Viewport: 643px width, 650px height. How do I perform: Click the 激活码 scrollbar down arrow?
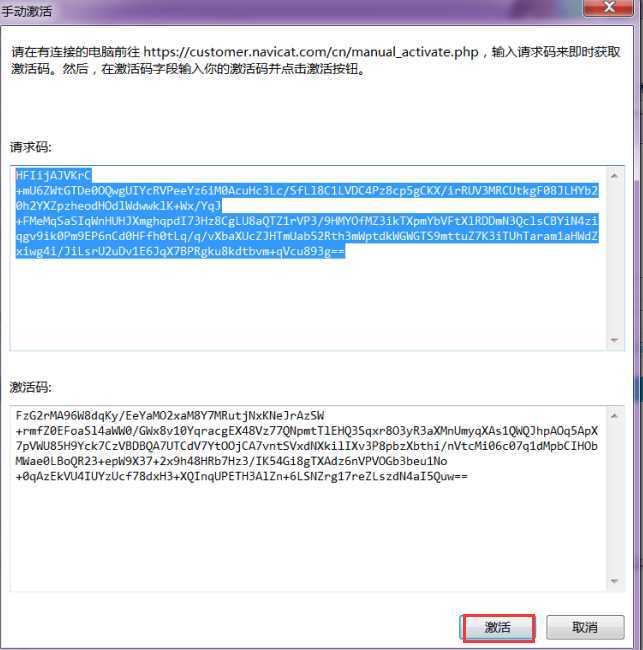[x=615, y=581]
